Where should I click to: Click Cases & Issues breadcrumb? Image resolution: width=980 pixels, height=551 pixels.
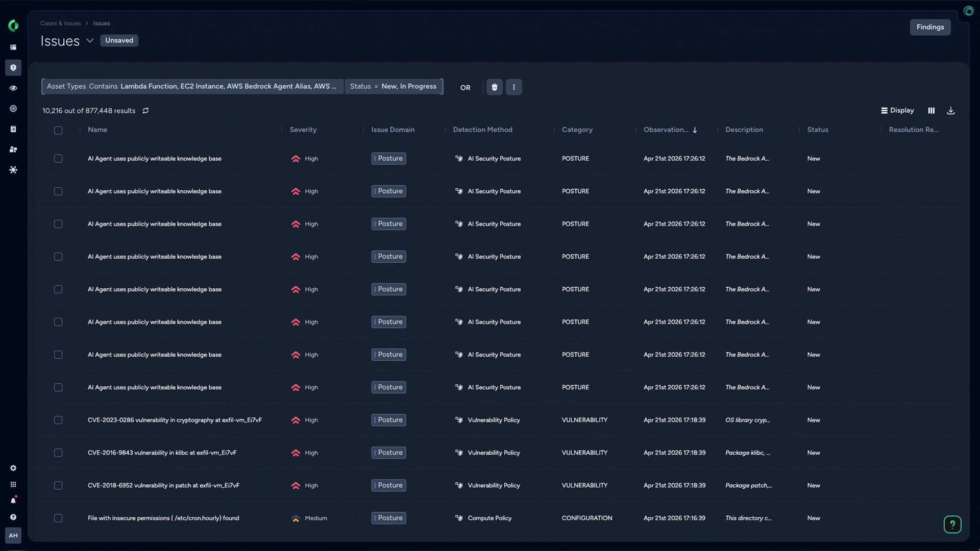60,23
